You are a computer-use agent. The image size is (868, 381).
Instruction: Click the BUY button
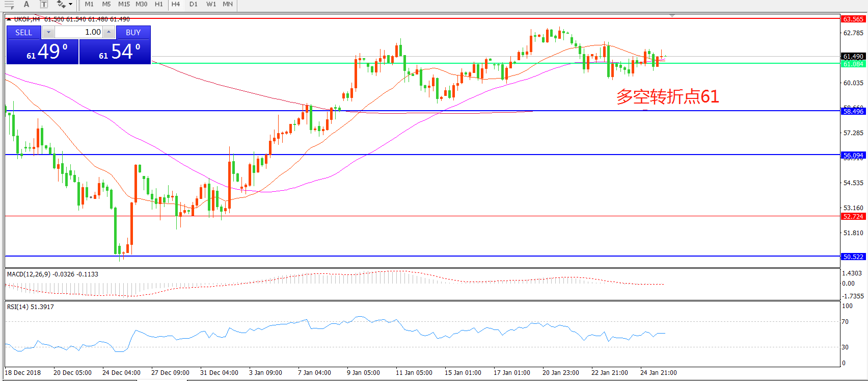pyautogui.click(x=133, y=32)
